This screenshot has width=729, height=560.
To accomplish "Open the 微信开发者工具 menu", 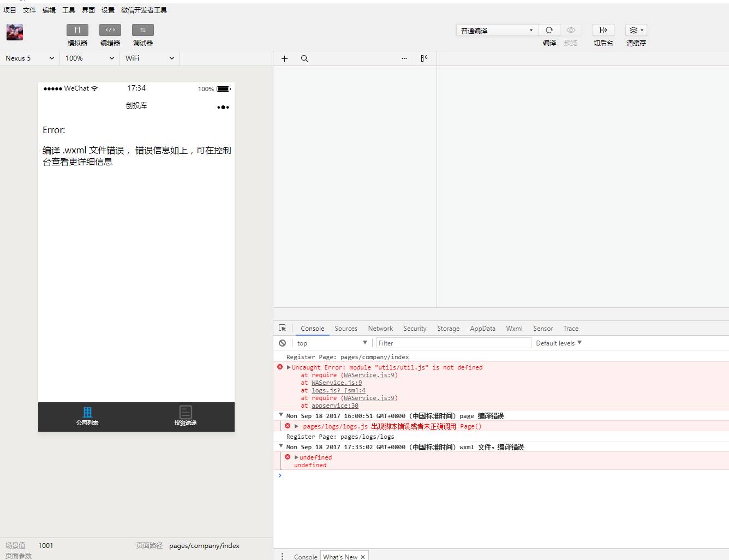I will click(x=144, y=10).
